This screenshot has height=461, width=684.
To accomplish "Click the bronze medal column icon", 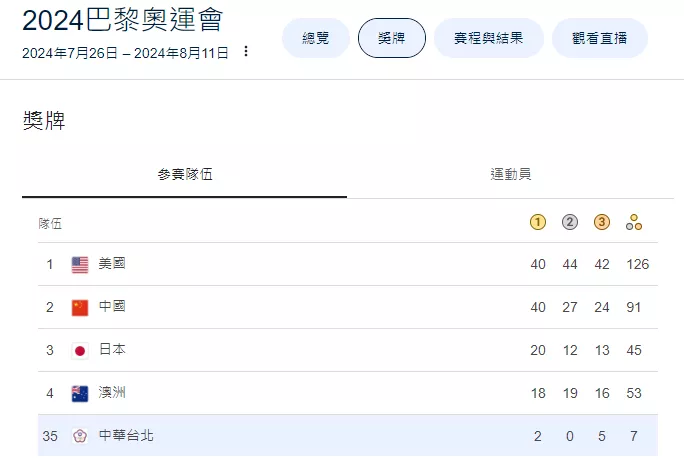I will (602, 223).
